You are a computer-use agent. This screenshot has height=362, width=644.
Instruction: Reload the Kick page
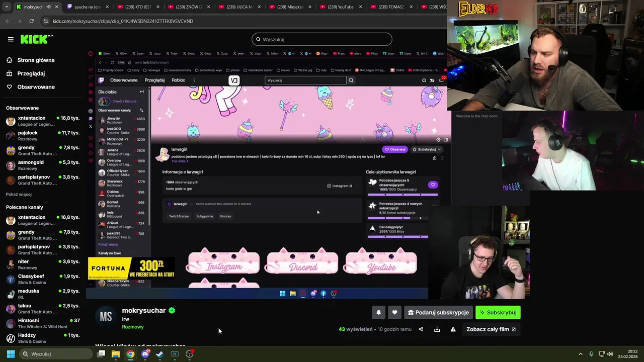coord(31,21)
